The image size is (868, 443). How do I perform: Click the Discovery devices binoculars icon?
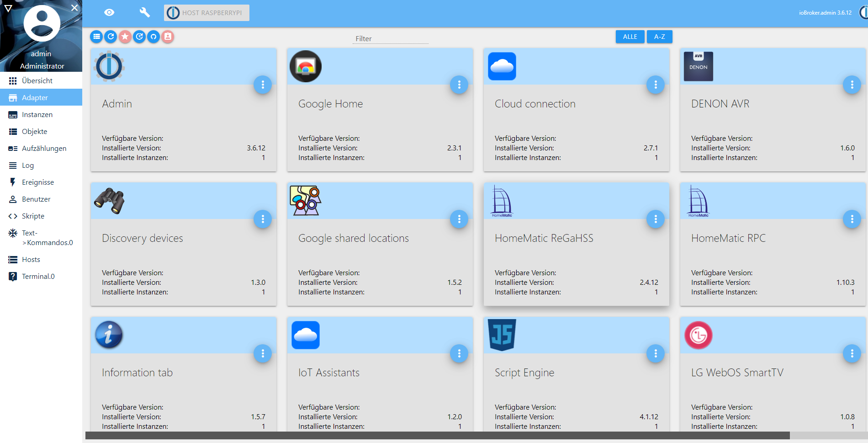click(x=109, y=201)
